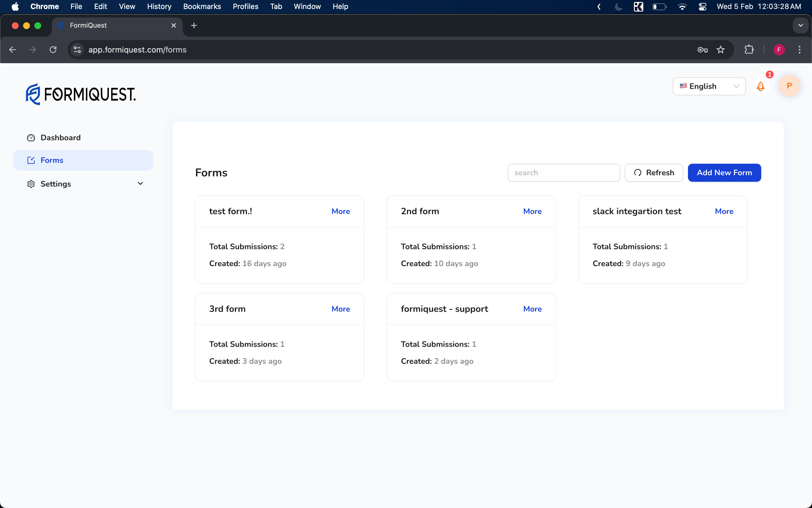Open More menu on formiquest - support card
The width and height of the screenshot is (812, 508).
[x=532, y=309]
